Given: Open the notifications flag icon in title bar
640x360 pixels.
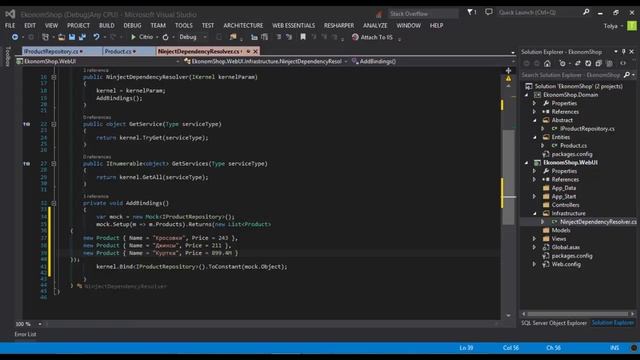Looking at the screenshot, I should coord(471,12).
